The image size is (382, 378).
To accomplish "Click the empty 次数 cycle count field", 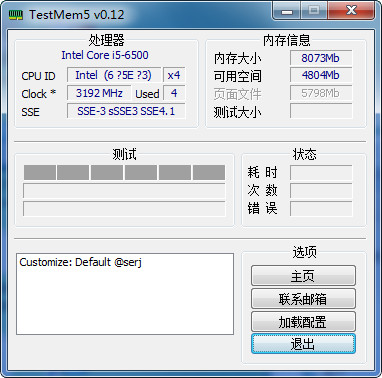I will point(321,191).
